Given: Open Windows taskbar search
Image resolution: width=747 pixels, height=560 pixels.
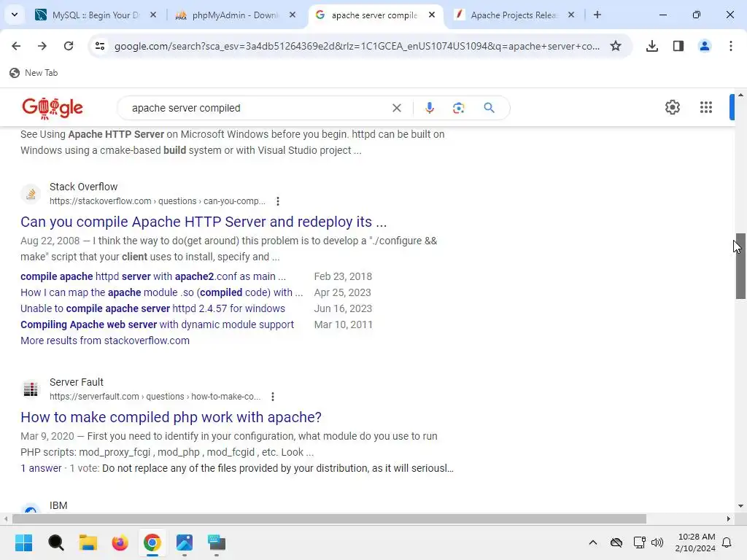Looking at the screenshot, I should 55,542.
